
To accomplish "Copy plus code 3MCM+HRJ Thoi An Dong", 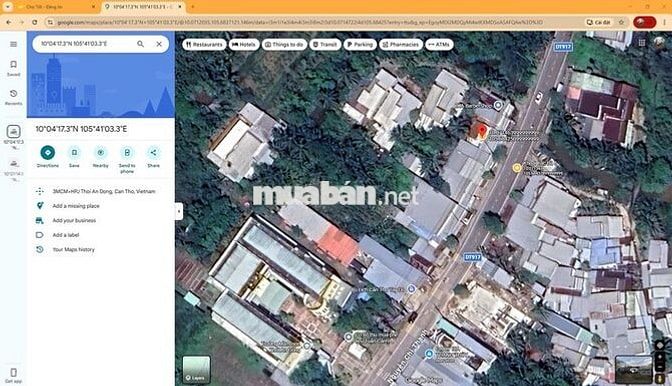I will pos(100,192).
